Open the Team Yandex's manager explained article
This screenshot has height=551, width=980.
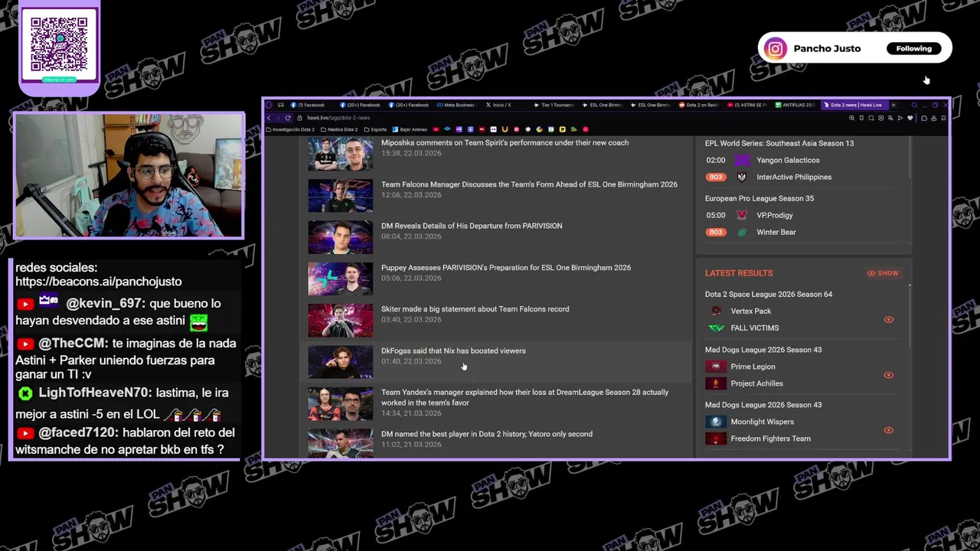524,397
